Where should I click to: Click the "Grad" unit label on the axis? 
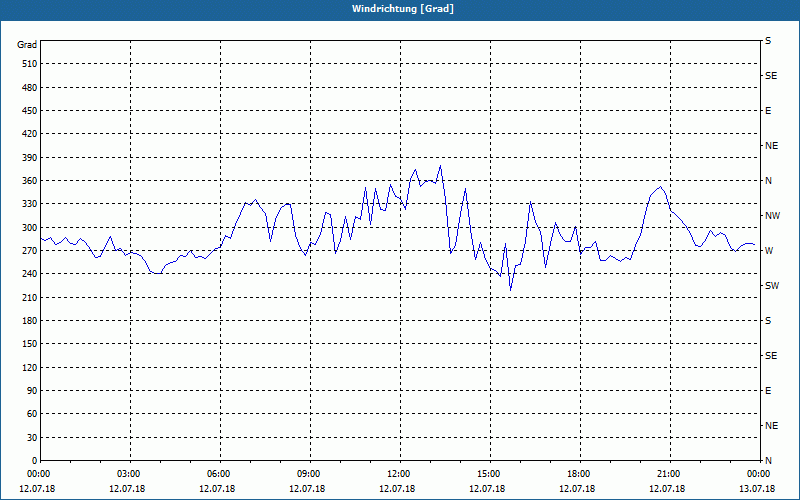[27, 45]
